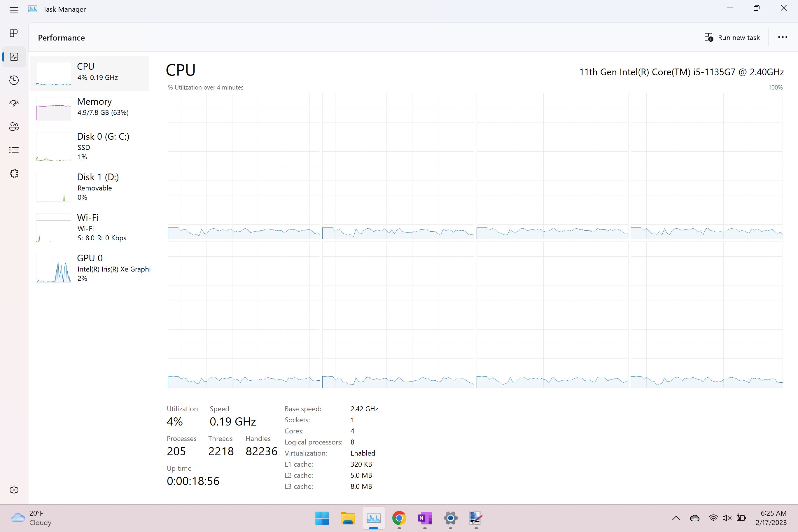Select the Disk 1 (D:) removable item

(90, 187)
